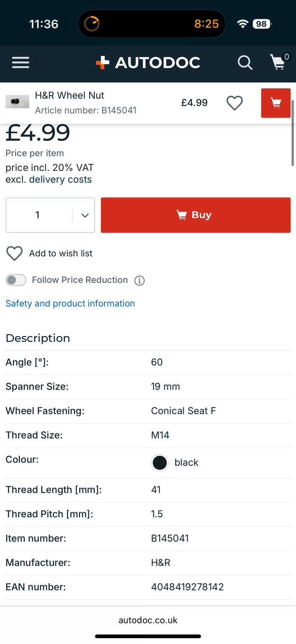The image size is (296, 644).
Task: Click the quantity field showing 1
Action: click(38, 215)
